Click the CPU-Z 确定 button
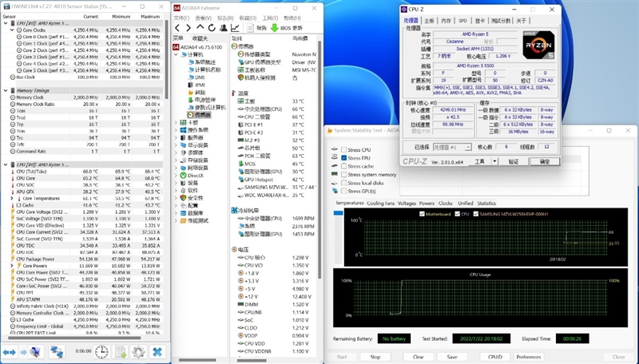 [545, 161]
